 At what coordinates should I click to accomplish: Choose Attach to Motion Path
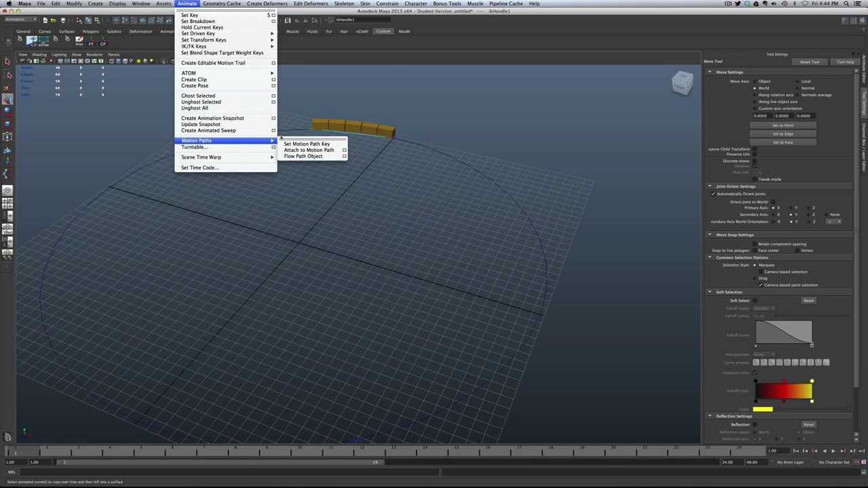click(x=309, y=150)
